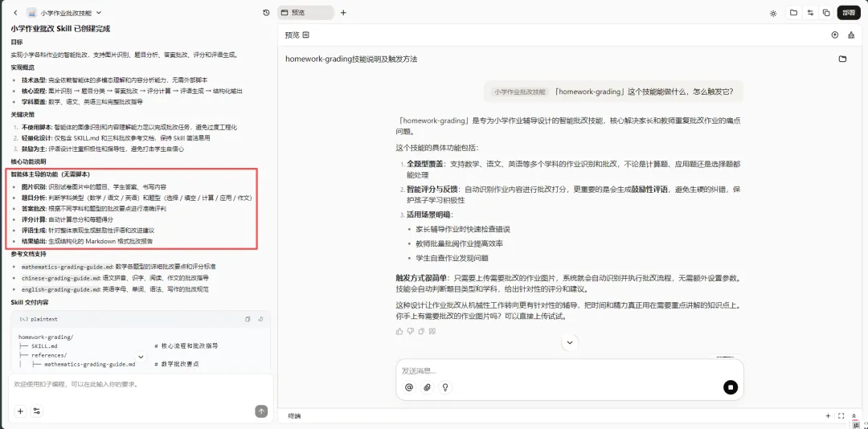Click the duplicate/copy icon in top bar
Screen dimensions: 868x429
pos(826,13)
